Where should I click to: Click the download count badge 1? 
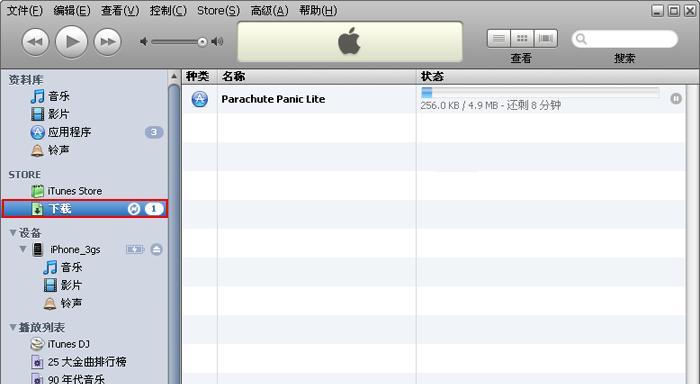(x=154, y=209)
